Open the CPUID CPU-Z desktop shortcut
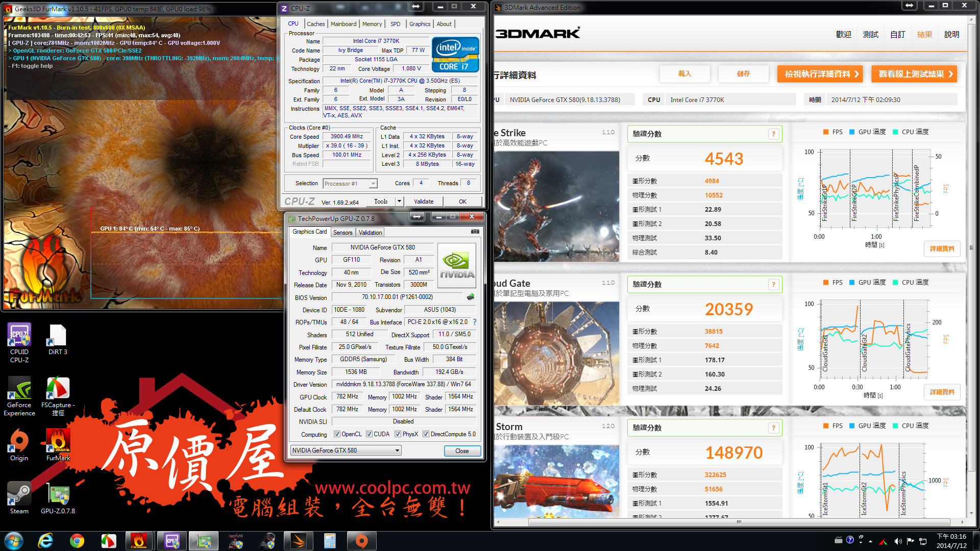 point(19,343)
